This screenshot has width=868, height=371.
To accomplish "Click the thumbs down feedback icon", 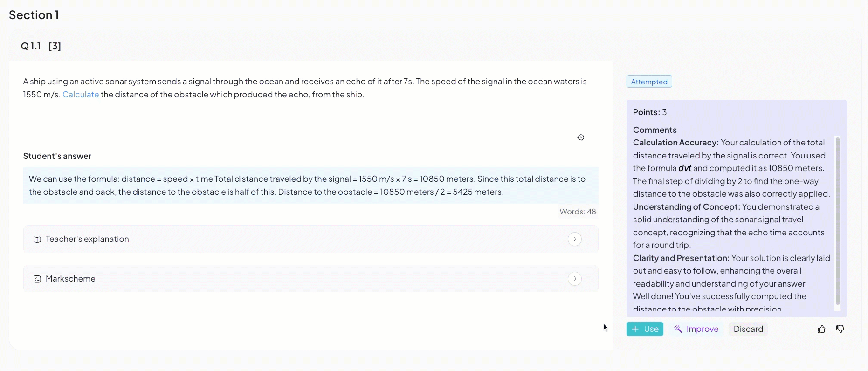I will pos(840,329).
